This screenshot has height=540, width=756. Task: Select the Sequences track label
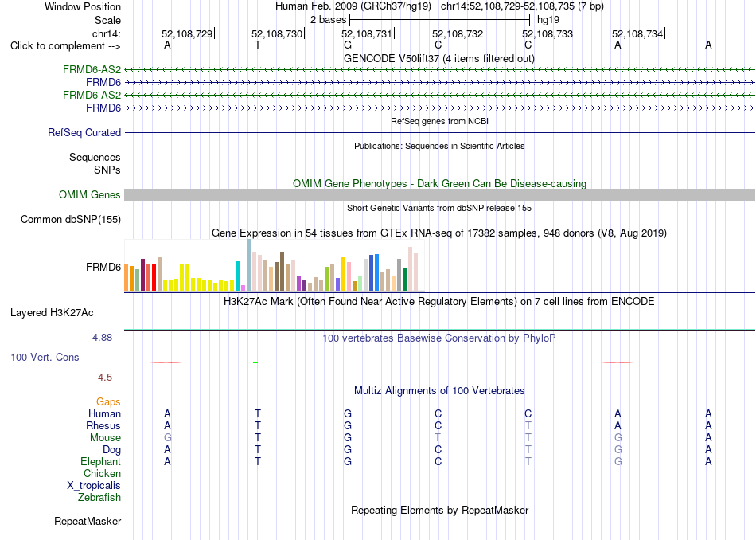tap(95, 158)
